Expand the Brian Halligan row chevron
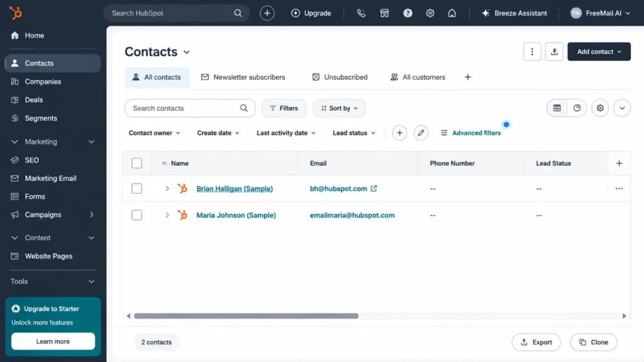Image resolution: width=644 pixels, height=362 pixels. (x=167, y=189)
